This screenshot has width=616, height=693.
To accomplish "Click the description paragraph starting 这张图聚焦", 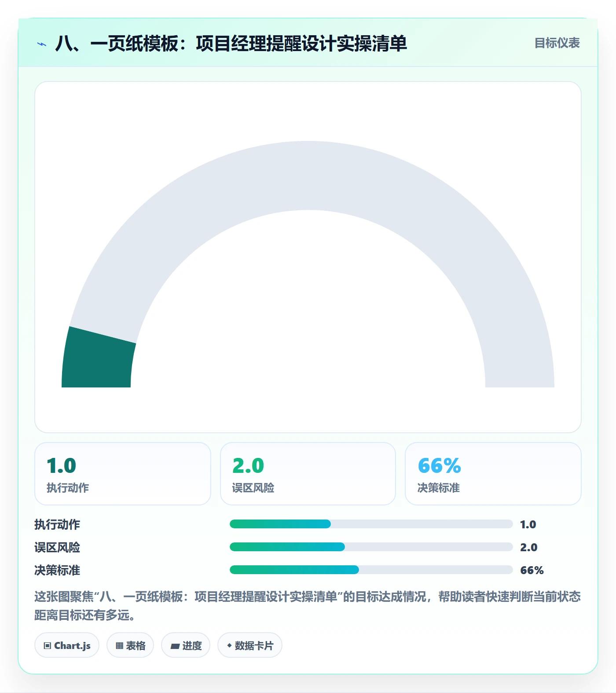I will point(308,606).
